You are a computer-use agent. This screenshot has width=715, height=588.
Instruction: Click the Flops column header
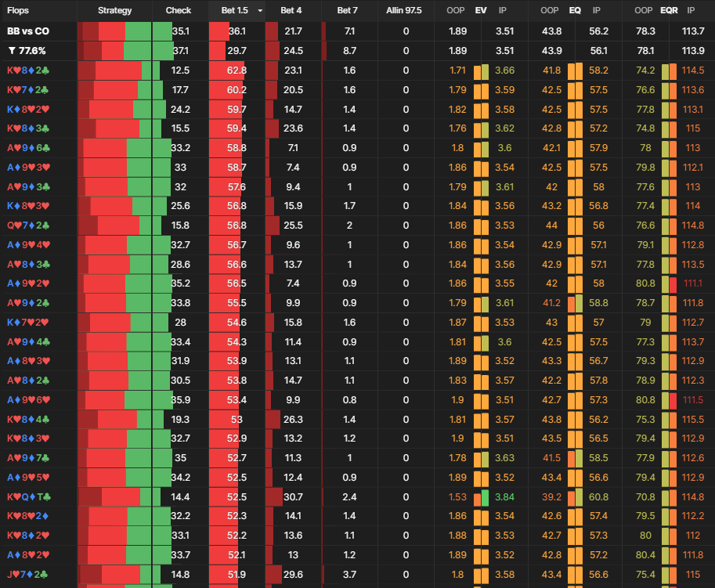(18, 11)
